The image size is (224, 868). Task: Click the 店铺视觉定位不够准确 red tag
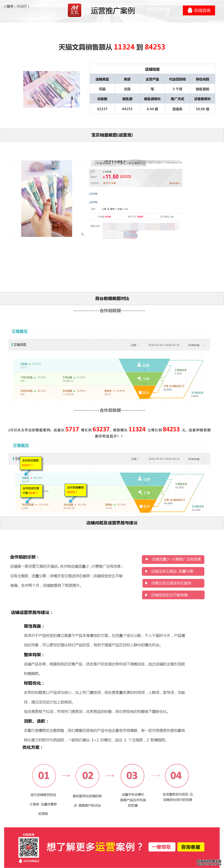173,595
